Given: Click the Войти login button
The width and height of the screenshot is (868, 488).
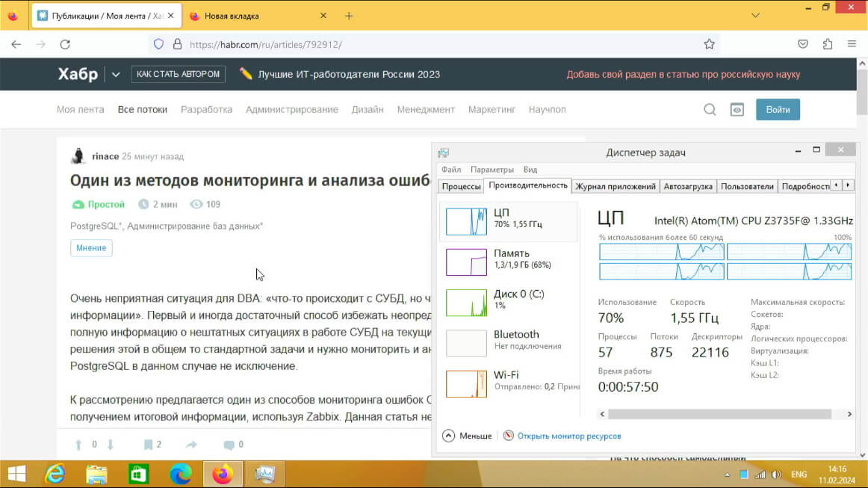Looking at the screenshot, I should (x=778, y=110).
